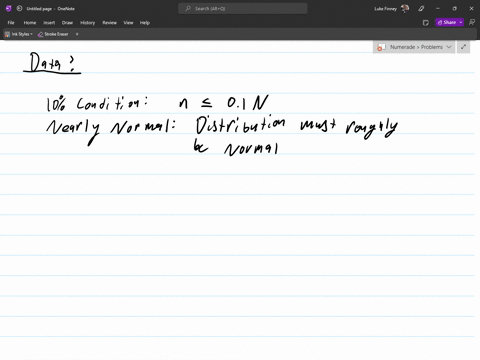Click the pen mode icon in title bar
Screen dimensions: 480x360
click(x=421, y=9)
